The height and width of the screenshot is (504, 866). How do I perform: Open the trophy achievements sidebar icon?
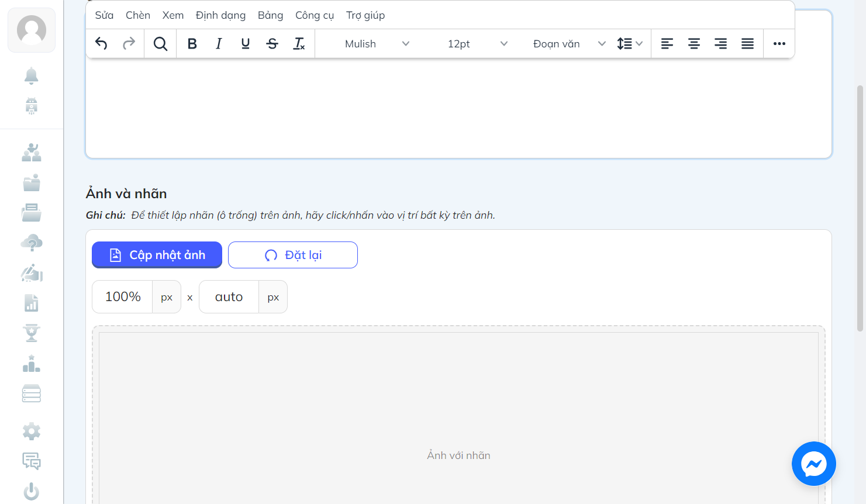coord(32,333)
